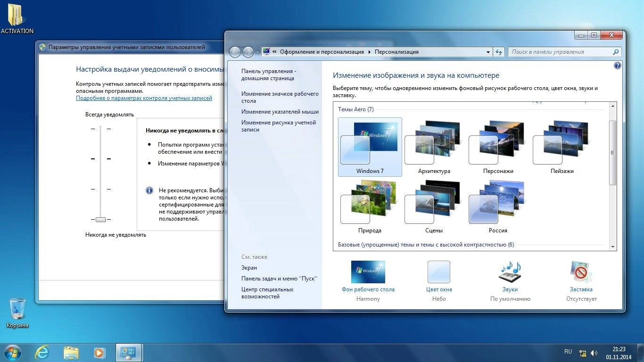
Task: Click the RU language indicator in tray
Action: point(568,352)
